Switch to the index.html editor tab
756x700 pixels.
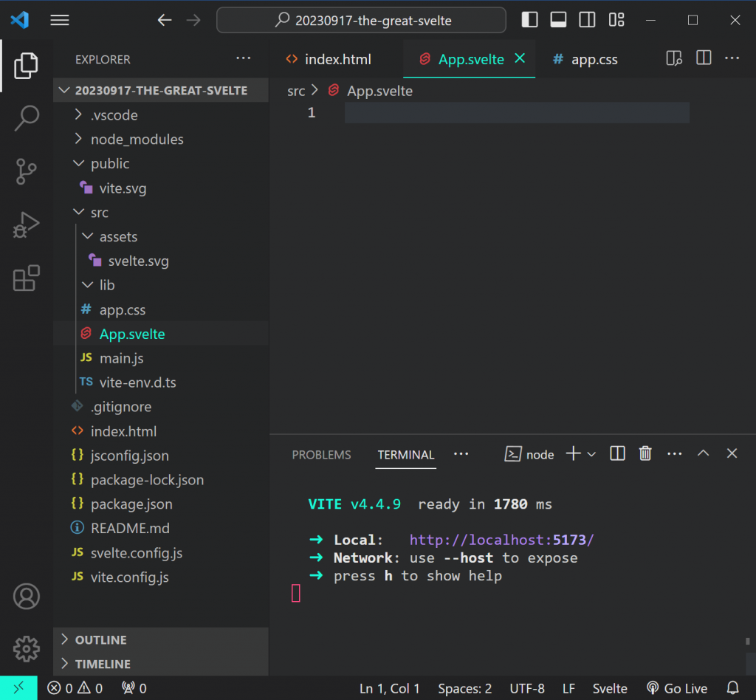click(x=337, y=60)
